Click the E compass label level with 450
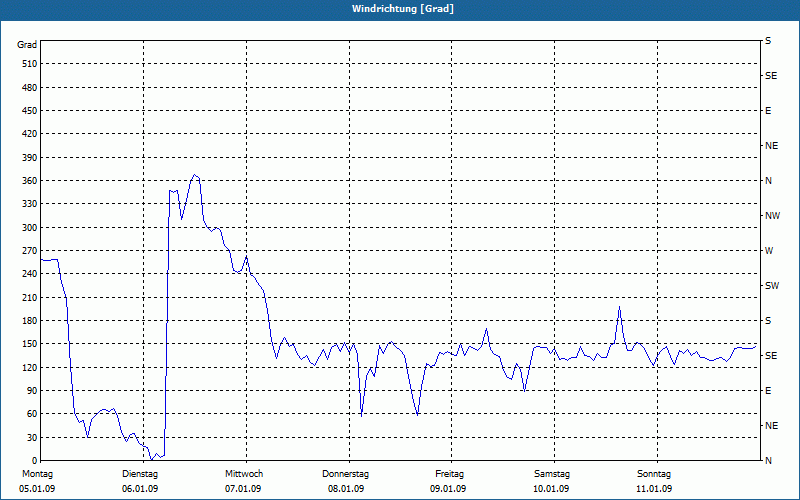 [x=768, y=111]
